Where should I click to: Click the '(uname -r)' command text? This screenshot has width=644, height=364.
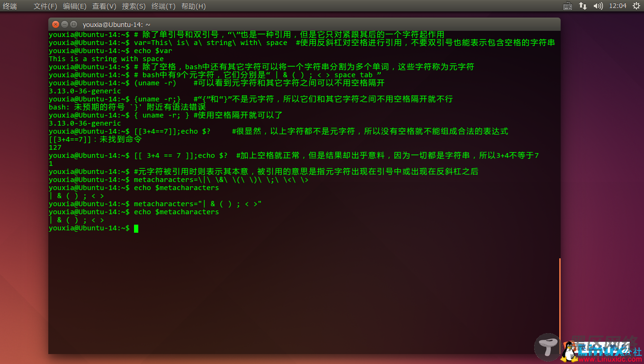tap(155, 83)
